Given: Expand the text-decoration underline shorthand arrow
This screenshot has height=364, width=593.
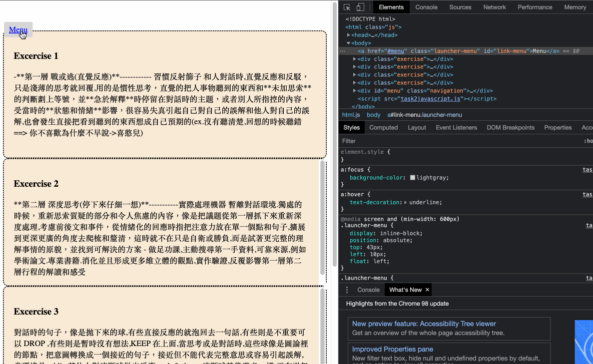Looking at the screenshot, I should (406, 203).
